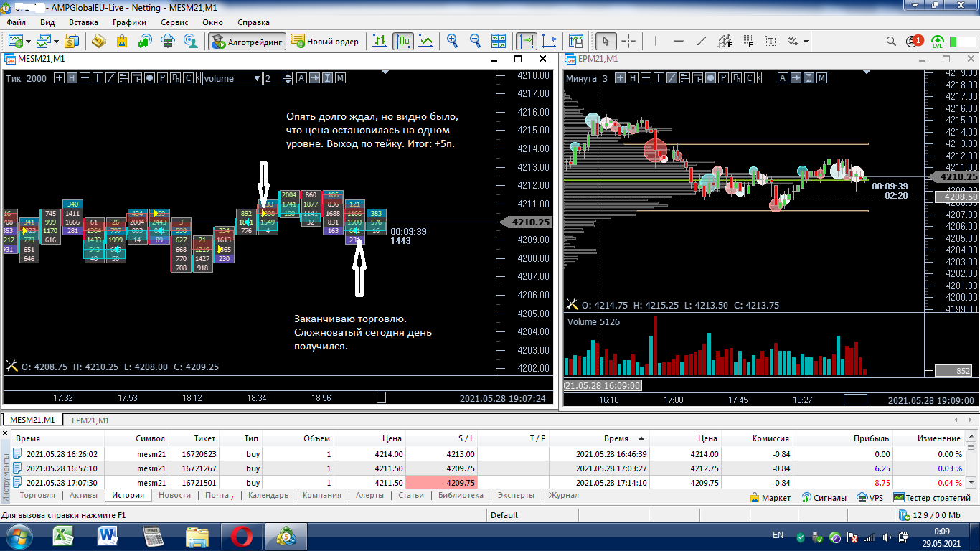Zoom out the chart with magnifier minus
The height and width of the screenshot is (551, 980).
point(475,41)
